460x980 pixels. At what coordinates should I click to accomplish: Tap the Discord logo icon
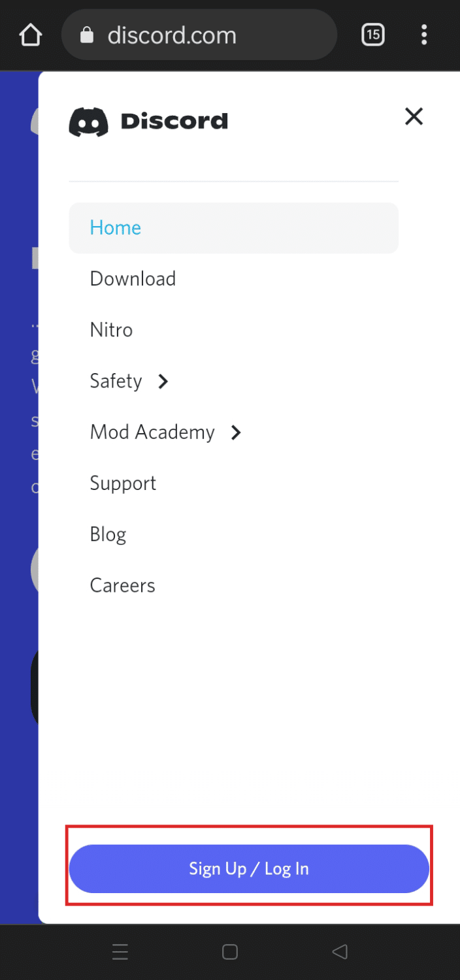[x=89, y=122]
